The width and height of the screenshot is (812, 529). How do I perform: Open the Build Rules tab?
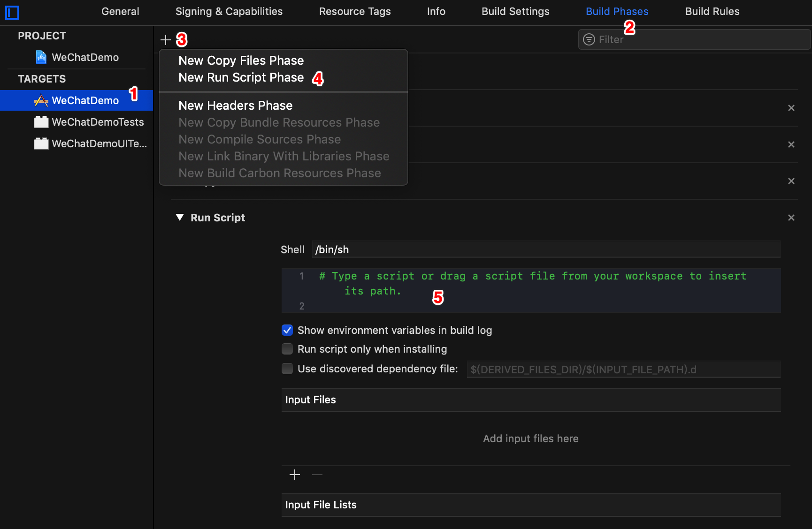[712, 11]
